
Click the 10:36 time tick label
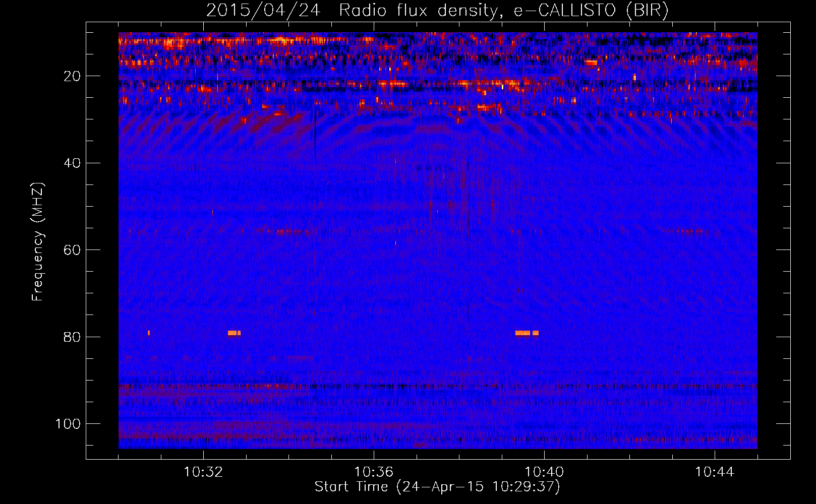click(x=374, y=472)
